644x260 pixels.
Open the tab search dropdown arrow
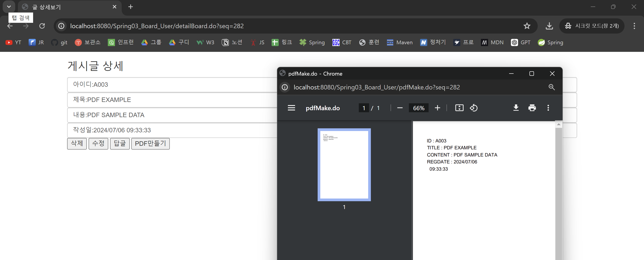9,7
